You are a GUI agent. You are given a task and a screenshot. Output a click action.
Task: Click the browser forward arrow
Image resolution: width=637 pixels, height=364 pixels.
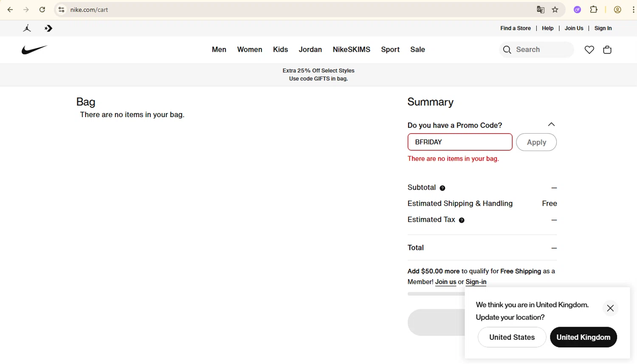click(x=26, y=10)
